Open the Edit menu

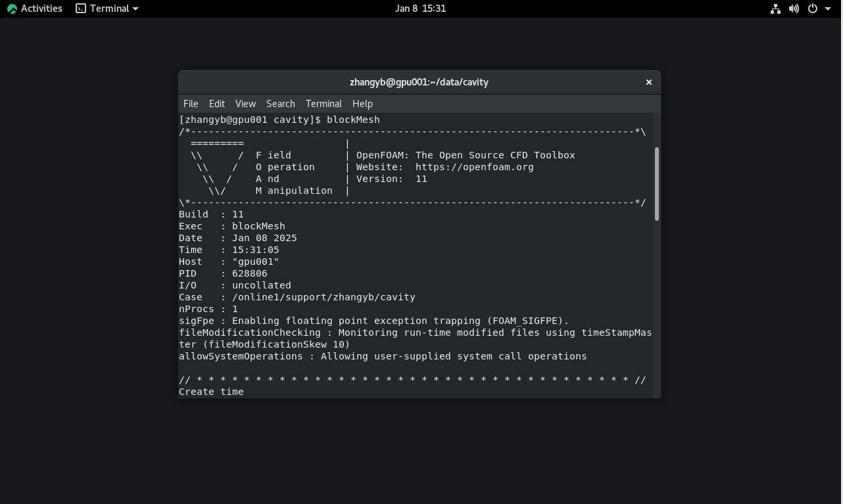point(216,104)
